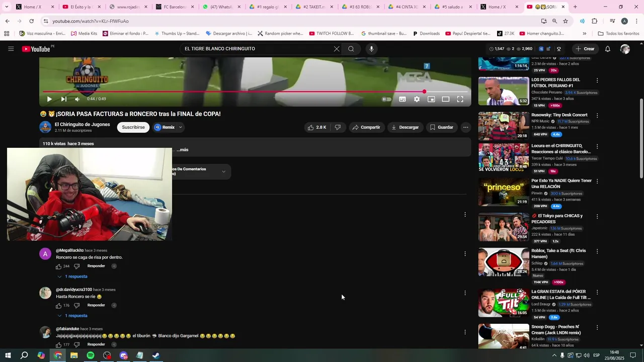Image resolution: width=644 pixels, height=362 pixels.
Task: Like @MegaBlackito's comment with 244 likes
Action: click(x=58, y=266)
